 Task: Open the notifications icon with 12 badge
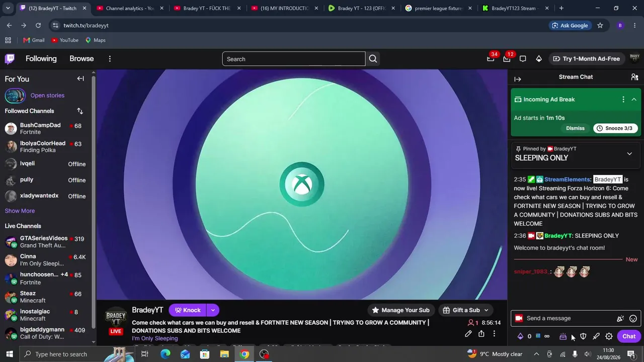coord(507,59)
